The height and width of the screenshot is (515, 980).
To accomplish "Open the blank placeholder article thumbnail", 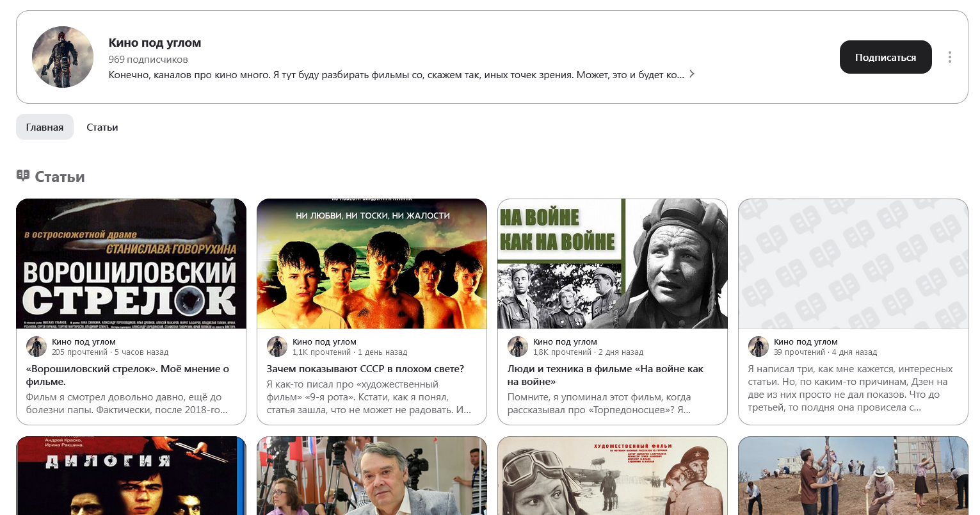I will pyautogui.click(x=853, y=263).
